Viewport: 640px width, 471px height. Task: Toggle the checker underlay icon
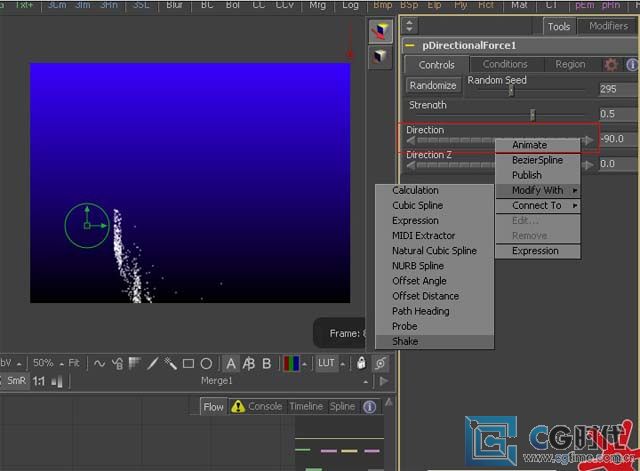pos(135,363)
